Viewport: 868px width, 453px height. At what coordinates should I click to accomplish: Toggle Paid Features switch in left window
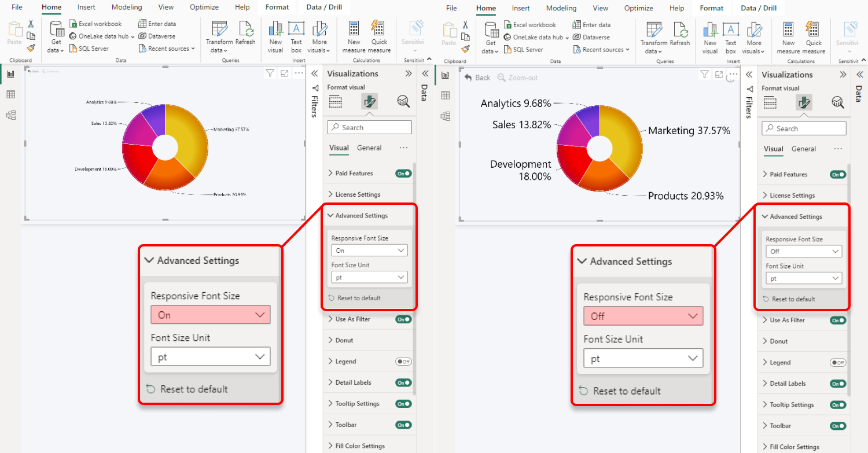403,173
